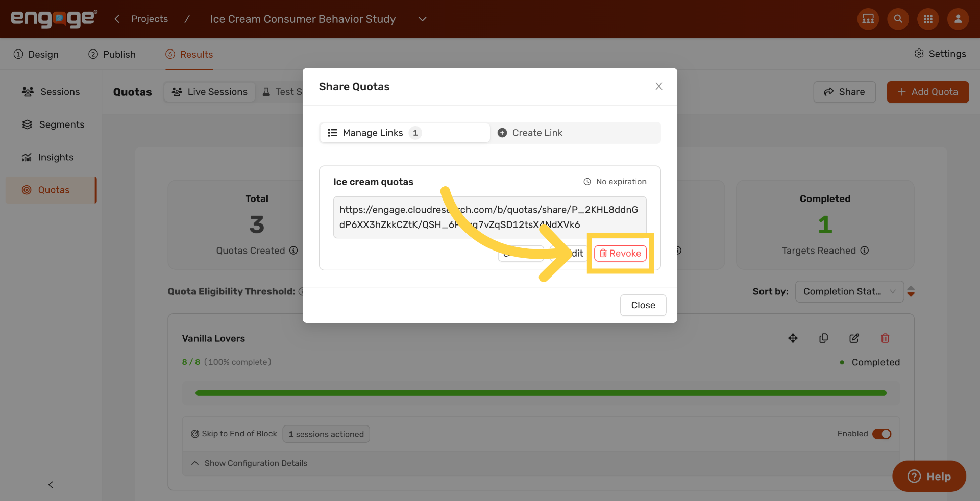Image resolution: width=980 pixels, height=501 pixels.
Task: Open Sessions in the sidebar
Action: [x=51, y=92]
